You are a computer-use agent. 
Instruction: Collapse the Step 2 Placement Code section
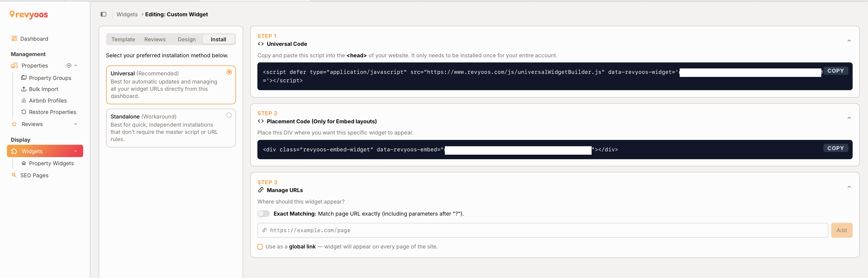849,118
